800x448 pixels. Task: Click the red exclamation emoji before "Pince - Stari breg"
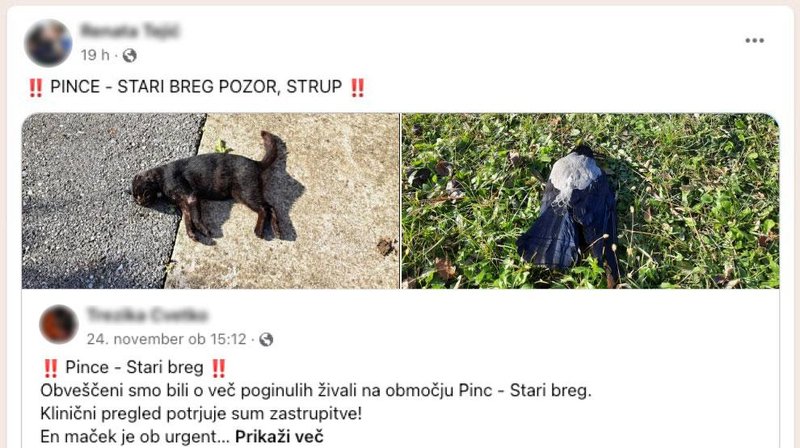[x=51, y=368]
